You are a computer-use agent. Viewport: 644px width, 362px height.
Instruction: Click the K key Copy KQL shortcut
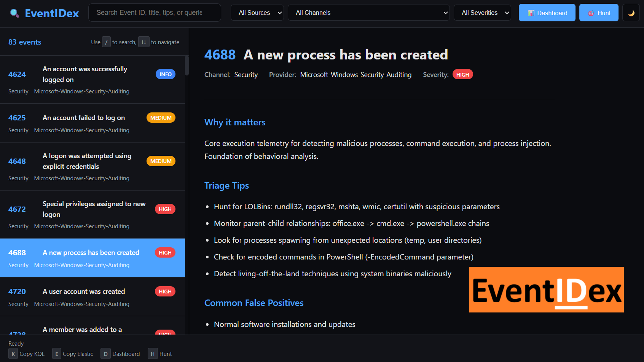(x=13, y=354)
